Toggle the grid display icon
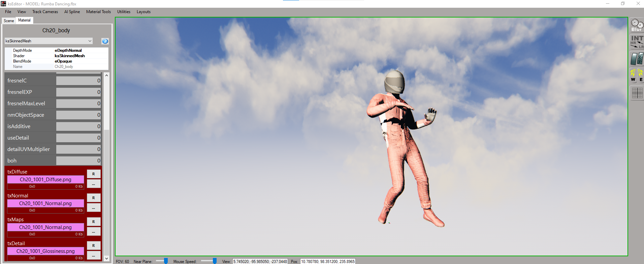Viewport: 644px width, 264px height. coord(637,93)
